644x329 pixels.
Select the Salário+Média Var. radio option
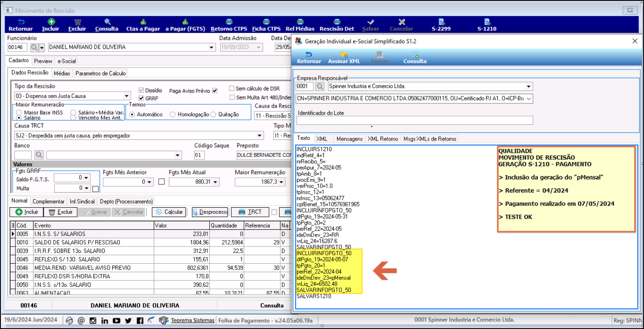pos(73,113)
